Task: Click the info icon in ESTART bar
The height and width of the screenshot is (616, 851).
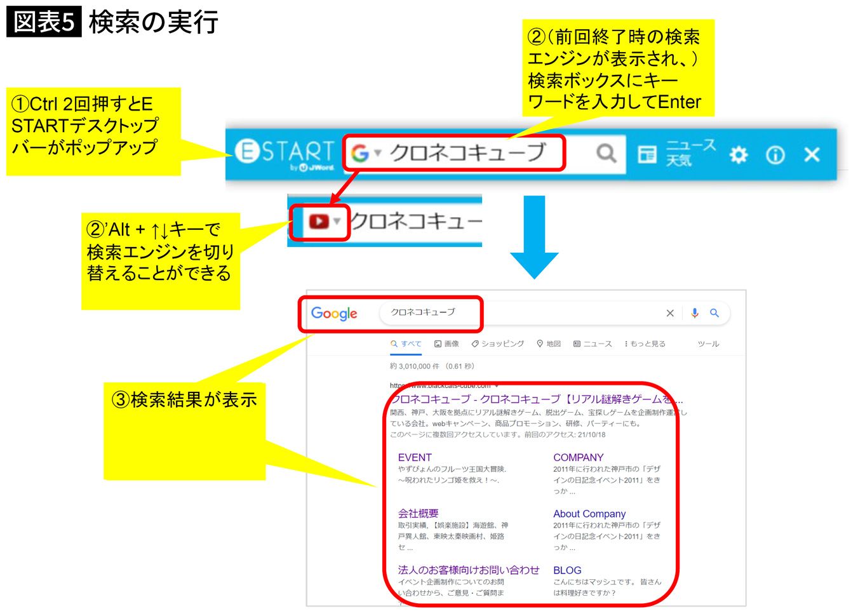Action: pyautogui.click(x=775, y=154)
